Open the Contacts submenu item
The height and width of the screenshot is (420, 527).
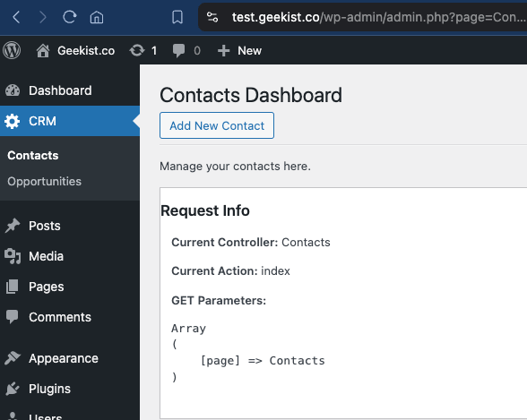click(x=33, y=156)
